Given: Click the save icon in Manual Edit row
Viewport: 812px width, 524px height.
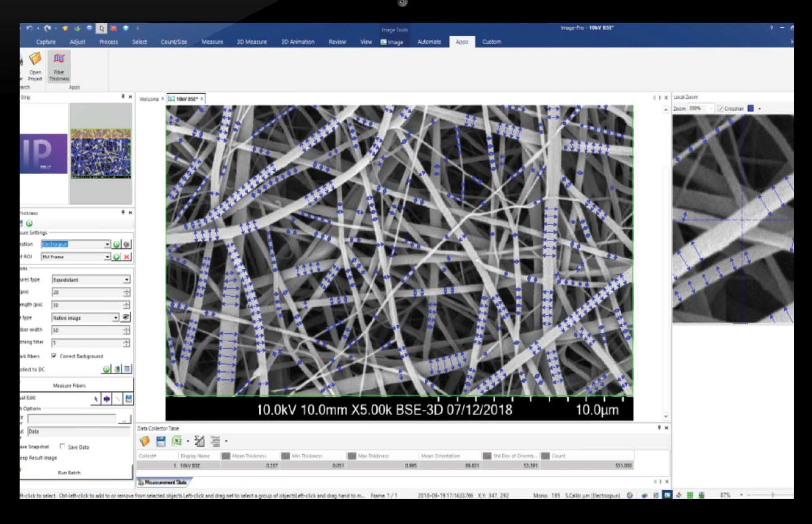Looking at the screenshot, I should coord(128,399).
